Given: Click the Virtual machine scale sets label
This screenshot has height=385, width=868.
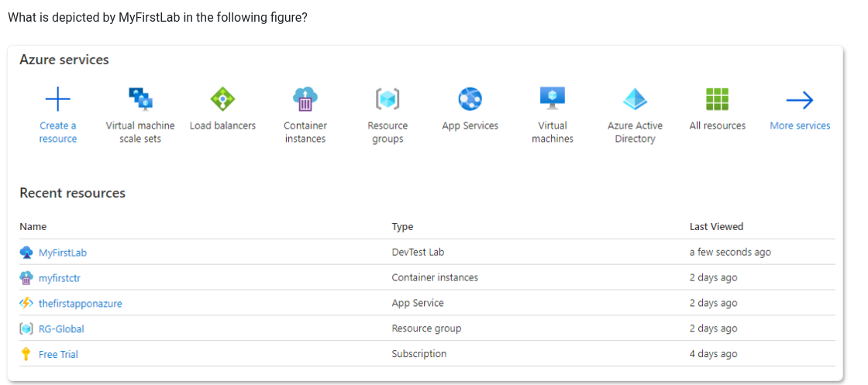Looking at the screenshot, I should [140, 132].
